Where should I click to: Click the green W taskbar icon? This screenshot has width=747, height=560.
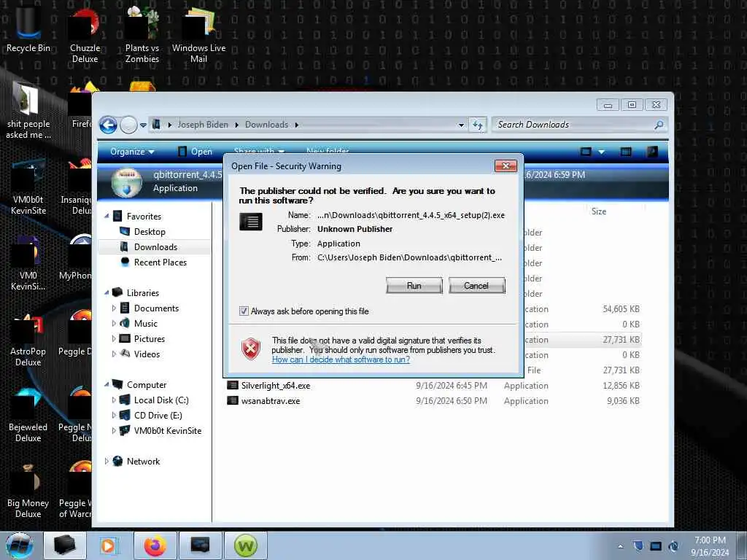[x=245, y=545]
